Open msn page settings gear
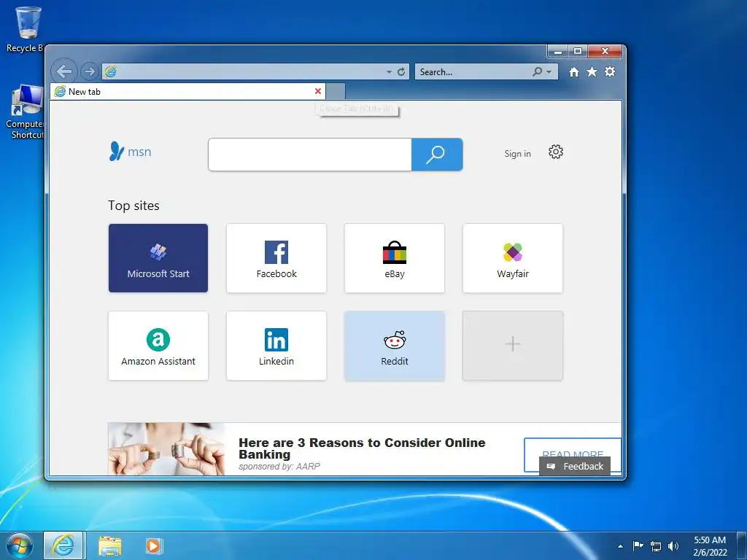Image resolution: width=747 pixels, height=560 pixels. coord(555,152)
